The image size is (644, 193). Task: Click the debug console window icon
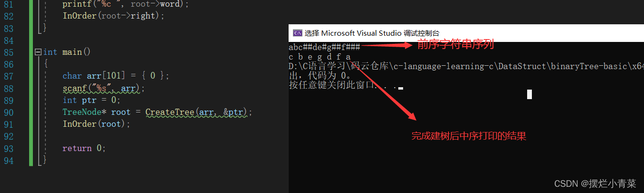pos(297,33)
